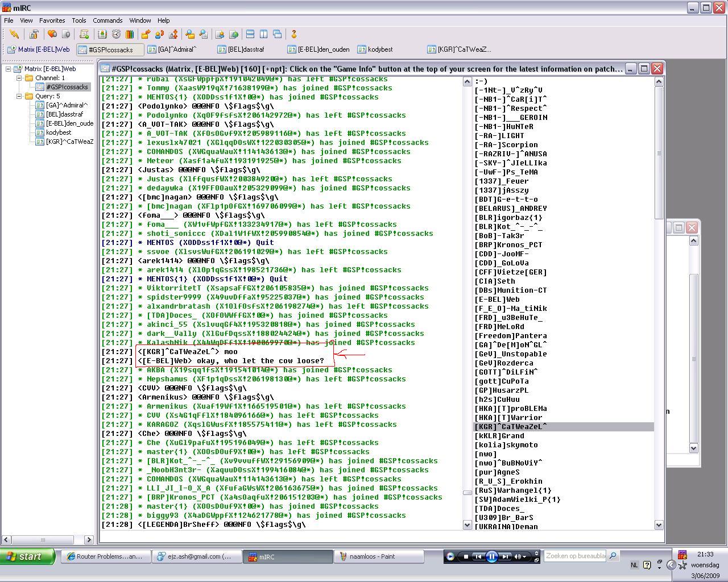Click the Windows start button

pos(27,556)
